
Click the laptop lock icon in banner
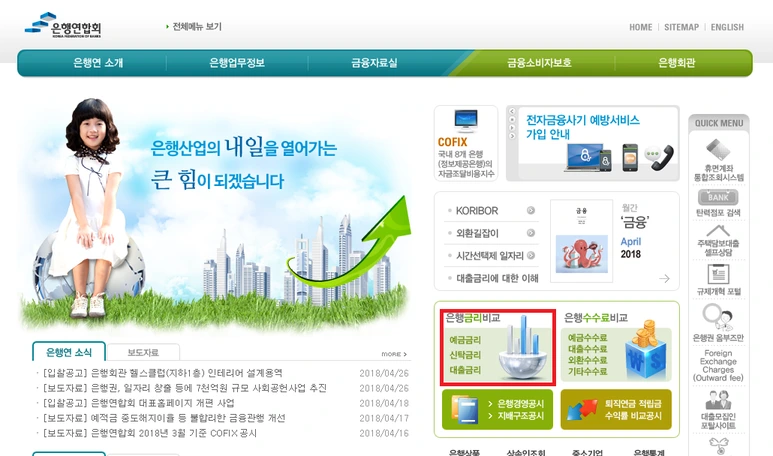tap(584, 157)
